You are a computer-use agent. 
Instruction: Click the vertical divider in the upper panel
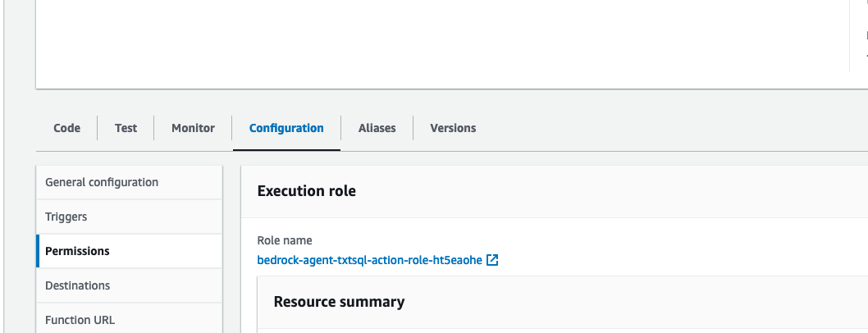click(849, 37)
